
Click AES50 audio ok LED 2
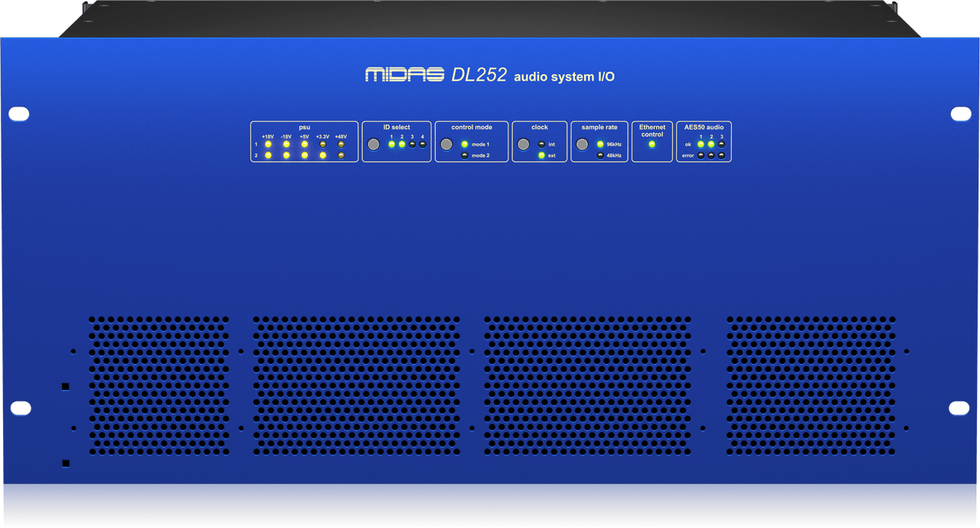[x=711, y=144]
